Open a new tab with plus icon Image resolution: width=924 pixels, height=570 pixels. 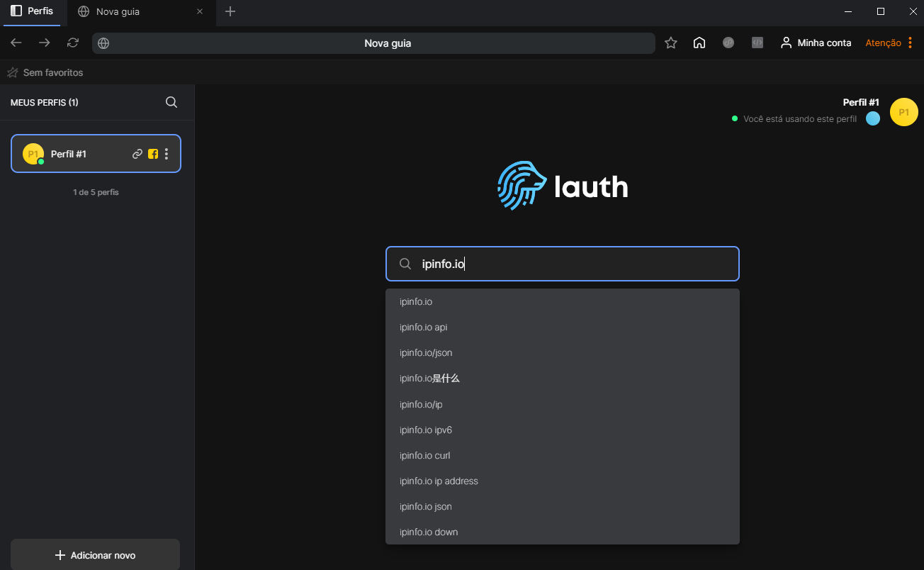(230, 11)
